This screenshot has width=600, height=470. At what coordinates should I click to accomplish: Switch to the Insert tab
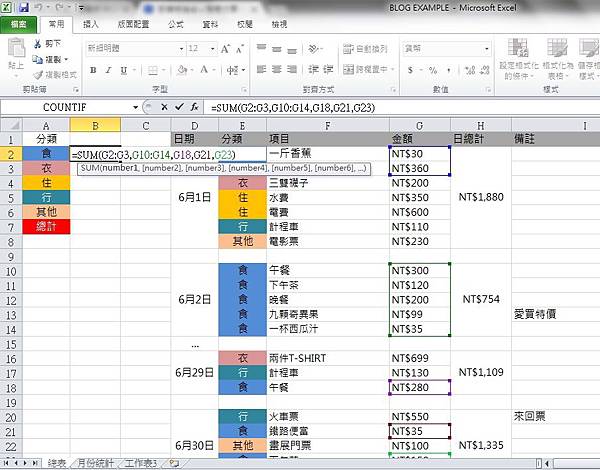pyautogui.click(x=91, y=24)
